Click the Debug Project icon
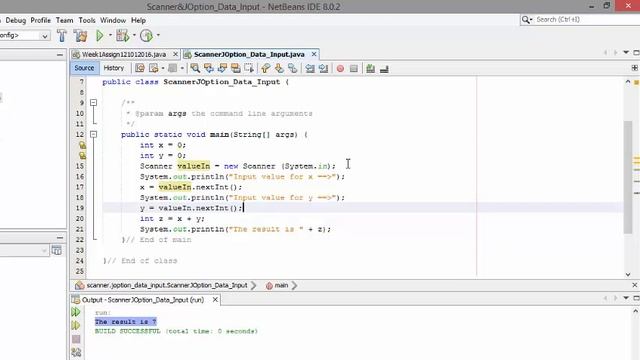 tap(122, 36)
